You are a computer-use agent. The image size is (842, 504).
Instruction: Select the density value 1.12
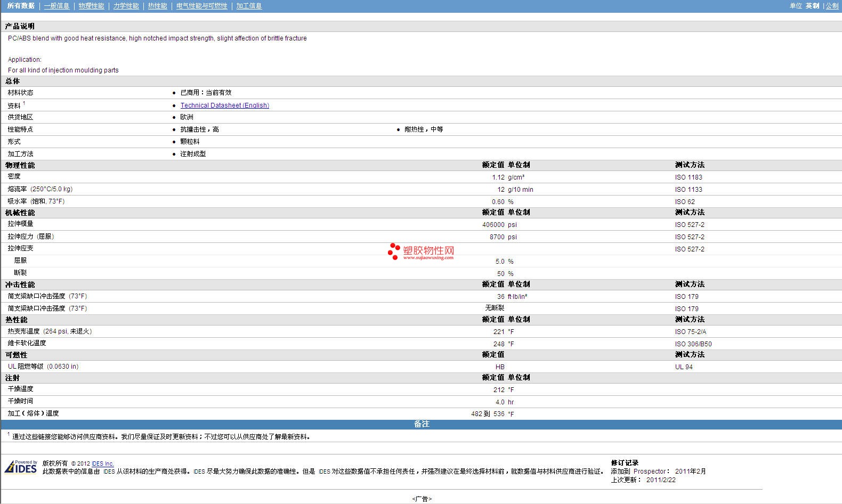[x=498, y=177]
